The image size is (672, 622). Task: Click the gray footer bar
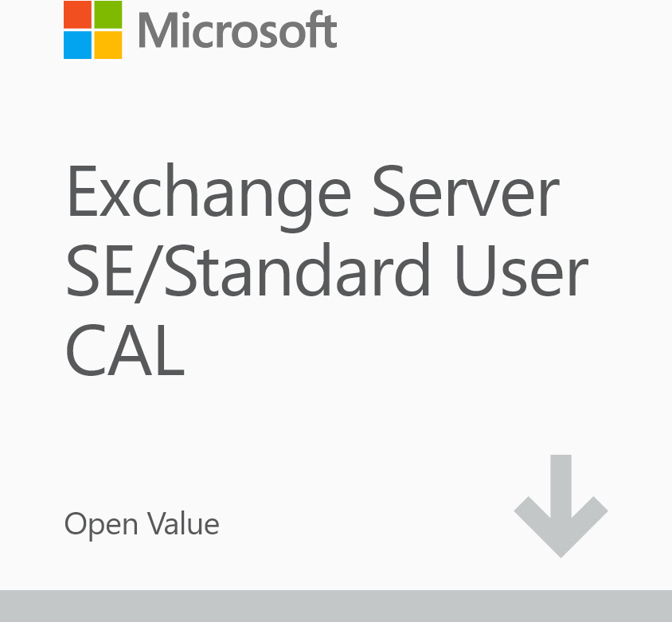(x=336, y=606)
